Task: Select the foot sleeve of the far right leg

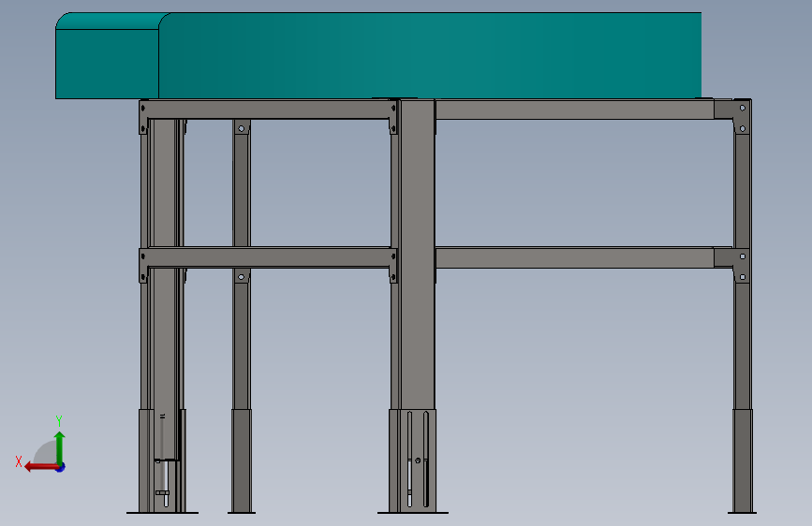Action: click(743, 460)
